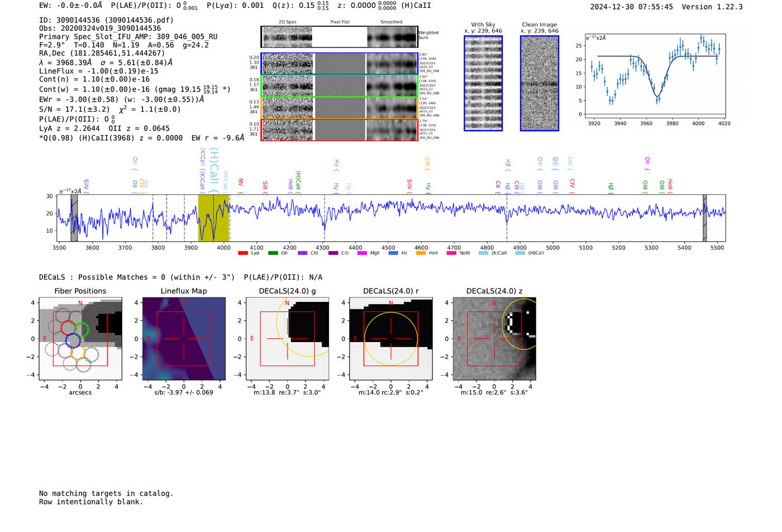
Task: Select the red-bordered fiber spectrum row
Action: point(339,130)
